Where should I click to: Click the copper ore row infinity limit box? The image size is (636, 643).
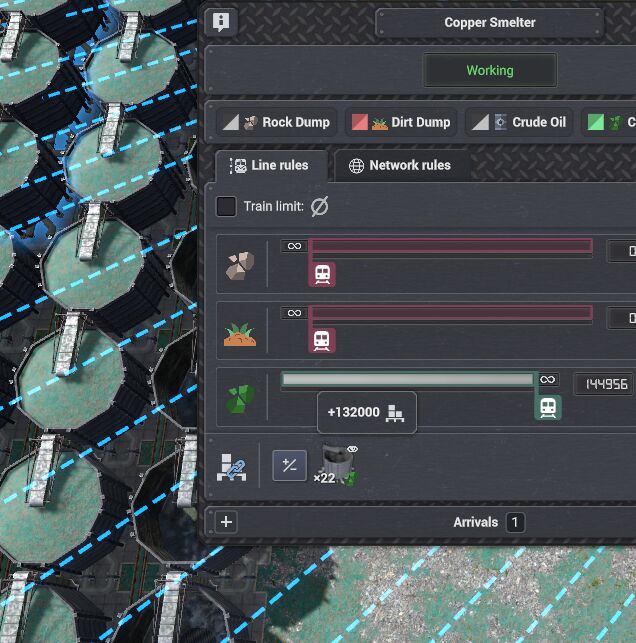point(548,380)
